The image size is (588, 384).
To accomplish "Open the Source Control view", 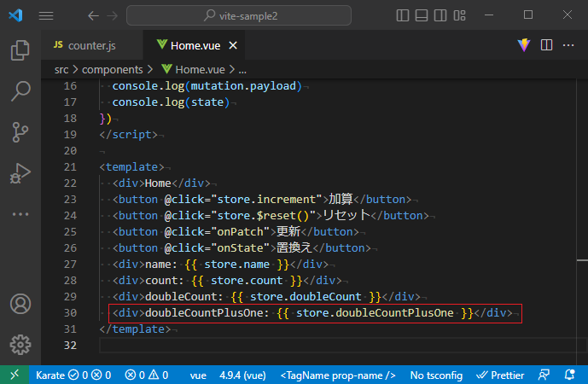I will (x=20, y=132).
